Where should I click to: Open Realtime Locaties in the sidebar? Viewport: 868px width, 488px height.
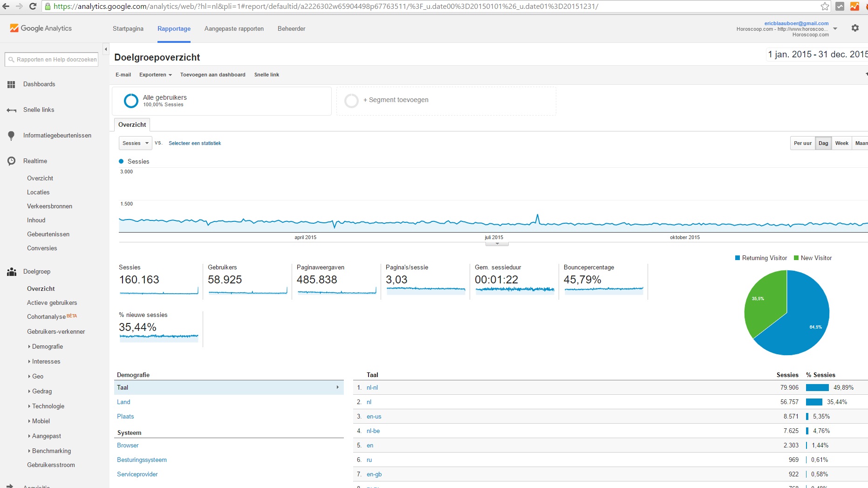(x=38, y=192)
